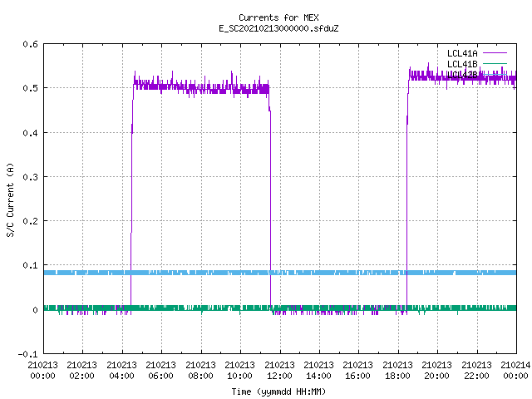Click the y-axis tick value 0.6
This screenshot has height=399, width=532.
tap(30, 44)
